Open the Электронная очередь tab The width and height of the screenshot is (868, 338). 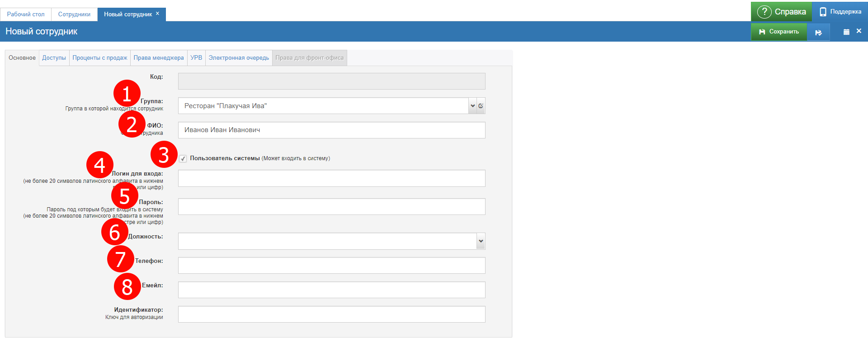tap(239, 58)
